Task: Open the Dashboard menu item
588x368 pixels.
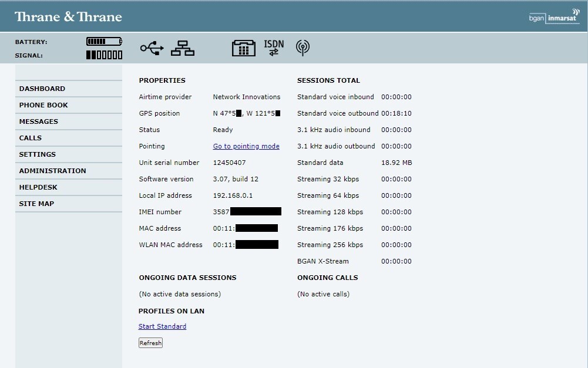Action: pyautogui.click(x=69, y=89)
